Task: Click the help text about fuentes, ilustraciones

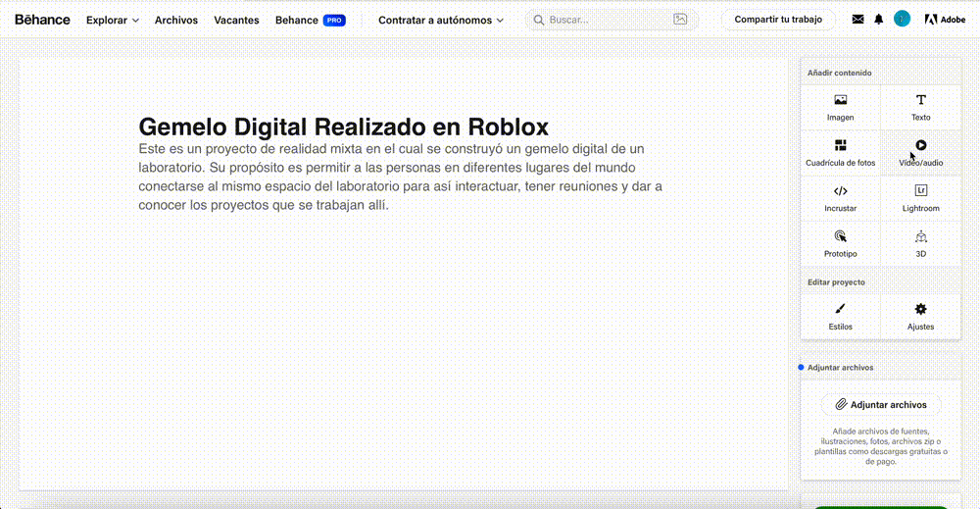Action: (881, 446)
